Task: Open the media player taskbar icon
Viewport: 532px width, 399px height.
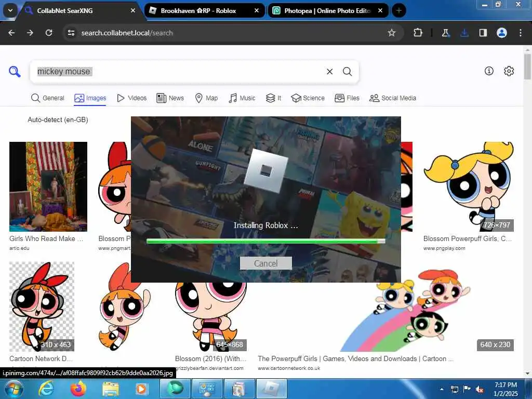Action: click(x=142, y=389)
